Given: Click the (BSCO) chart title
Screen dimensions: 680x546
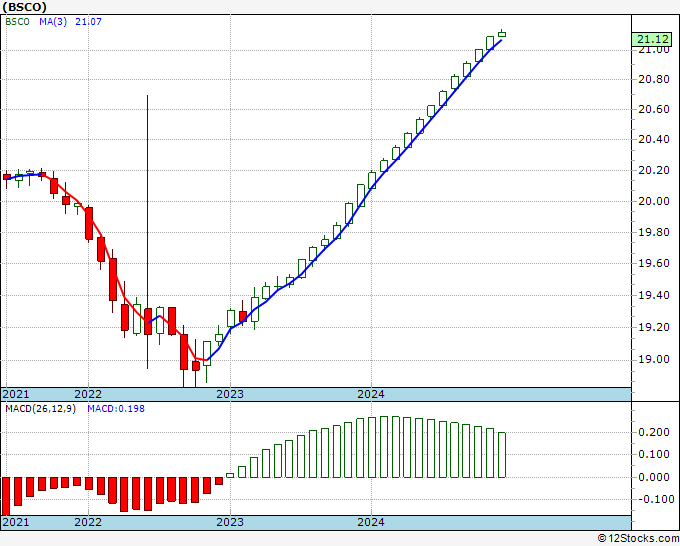Looking at the screenshot, I should click(25, 7).
